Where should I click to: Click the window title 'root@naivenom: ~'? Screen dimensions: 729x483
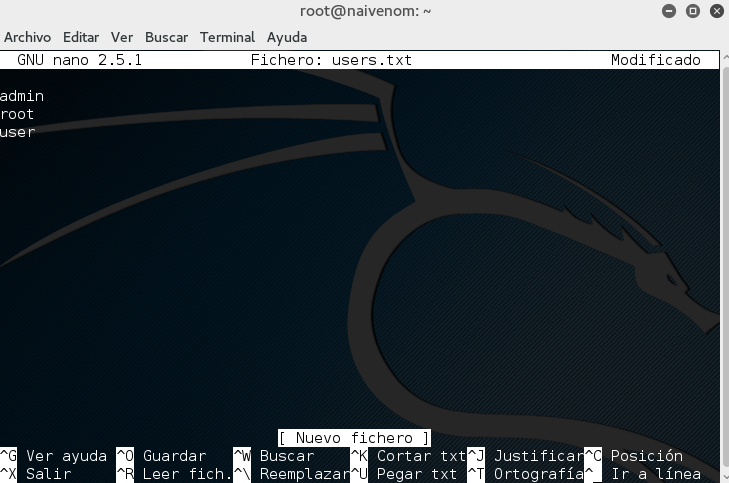[x=365, y=11]
